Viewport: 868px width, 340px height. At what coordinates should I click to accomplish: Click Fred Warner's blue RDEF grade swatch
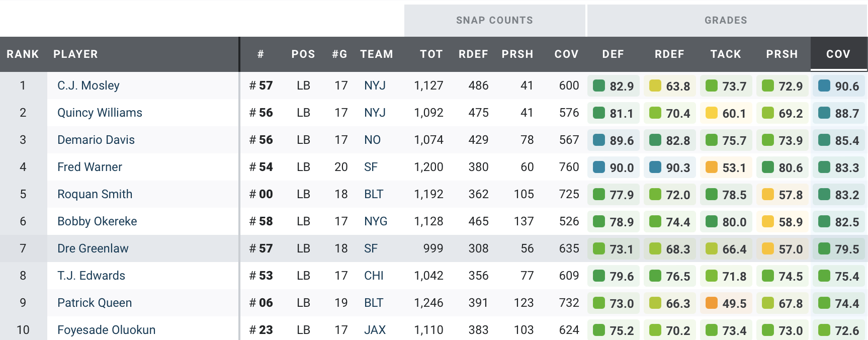pos(655,167)
